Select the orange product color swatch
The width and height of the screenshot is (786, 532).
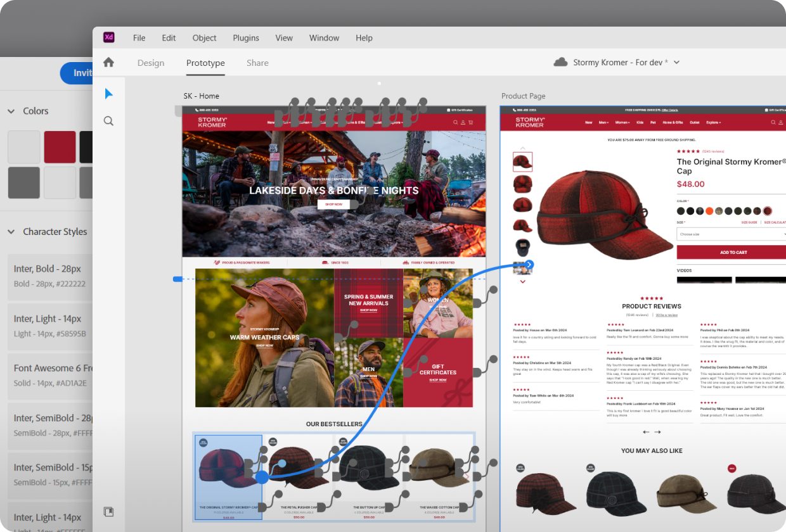point(709,211)
